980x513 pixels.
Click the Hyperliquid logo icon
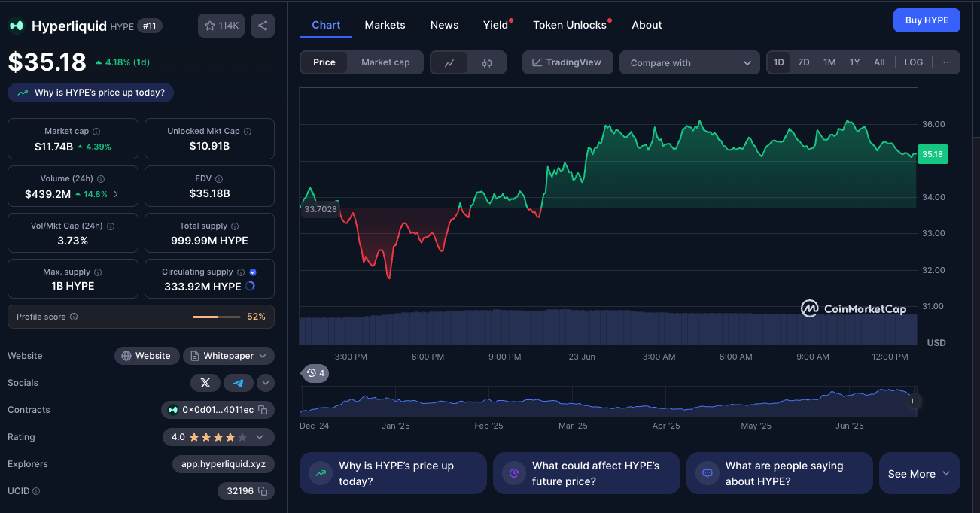tap(16, 26)
